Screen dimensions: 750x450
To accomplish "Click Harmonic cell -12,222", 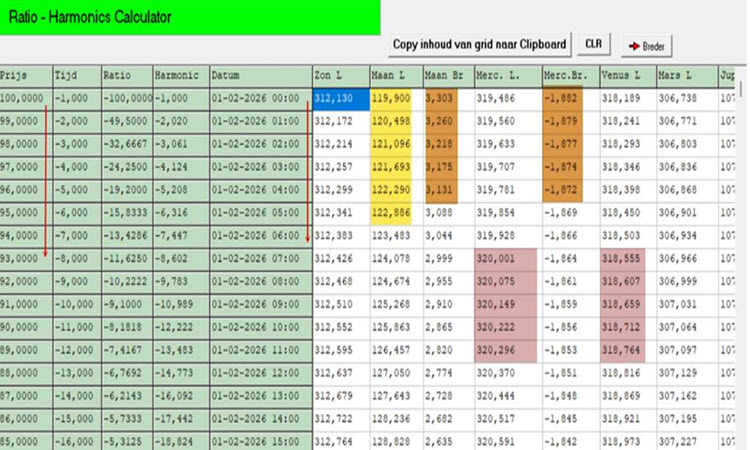I will click(x=181, y=328).
